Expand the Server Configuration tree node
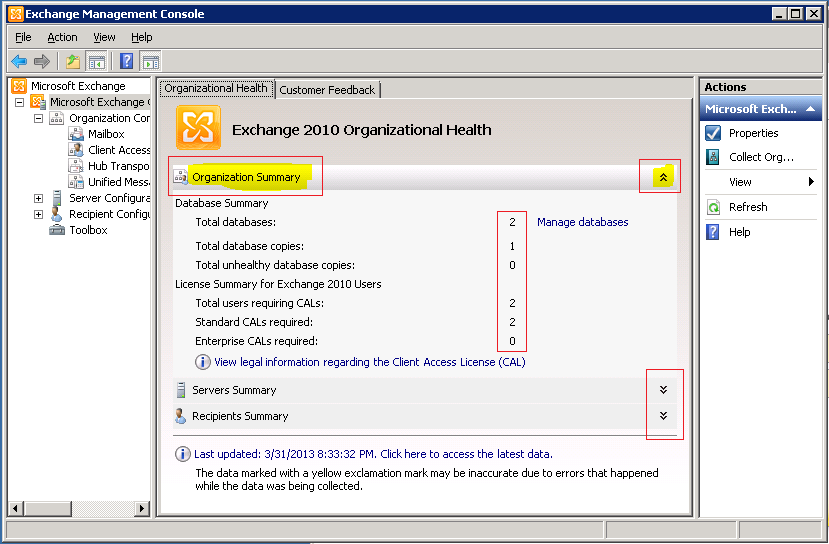 pyautogui.click(x=39, y=198)
